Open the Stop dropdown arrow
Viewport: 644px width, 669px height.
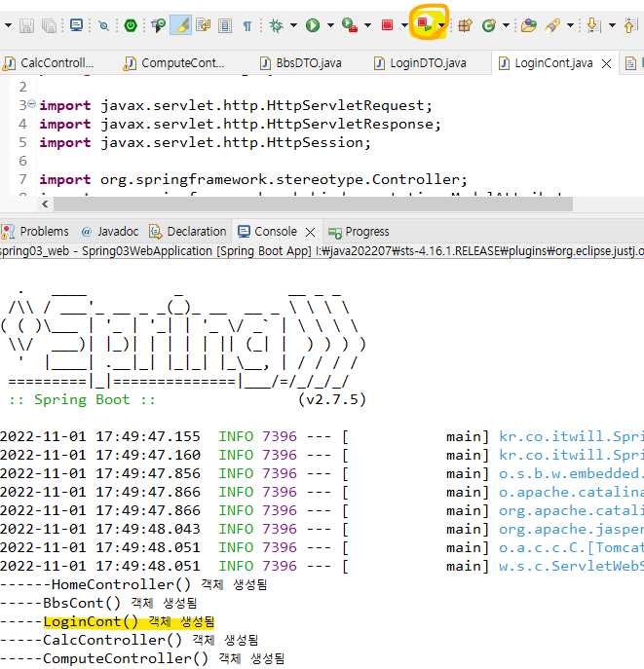(404, 25)
